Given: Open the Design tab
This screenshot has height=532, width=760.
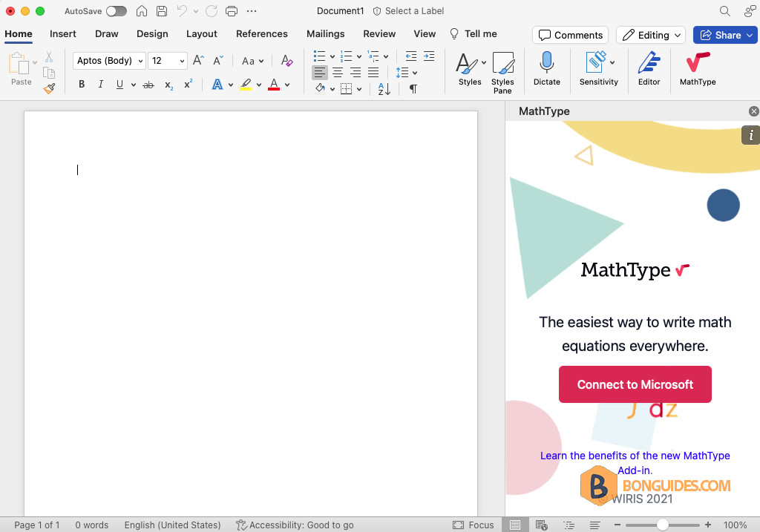Looking at the screenshot, I should coord(152,34).
